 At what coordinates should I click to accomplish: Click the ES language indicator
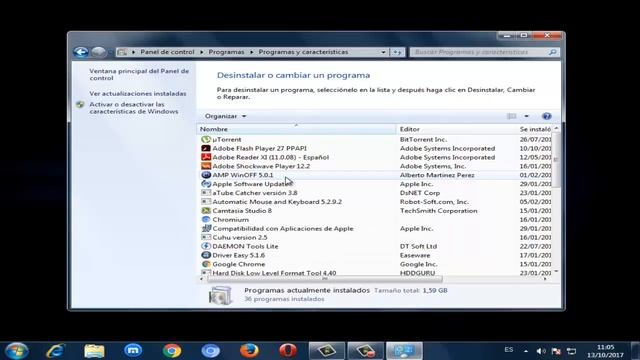[x=509, y=350]
